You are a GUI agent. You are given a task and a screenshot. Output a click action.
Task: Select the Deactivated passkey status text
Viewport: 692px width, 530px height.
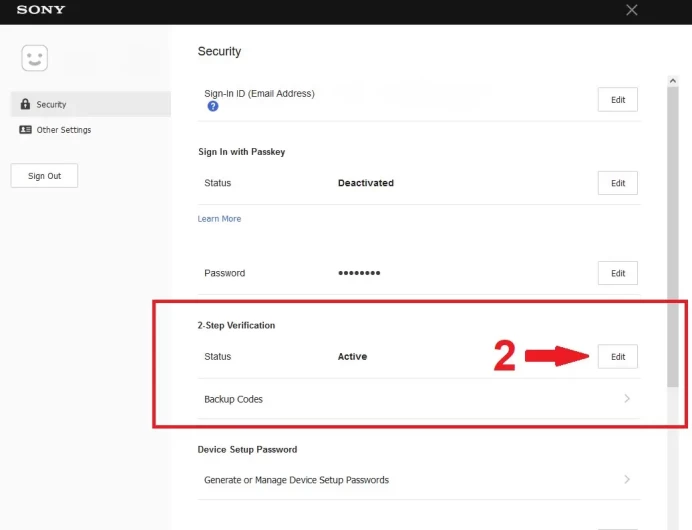coord(365,183)
